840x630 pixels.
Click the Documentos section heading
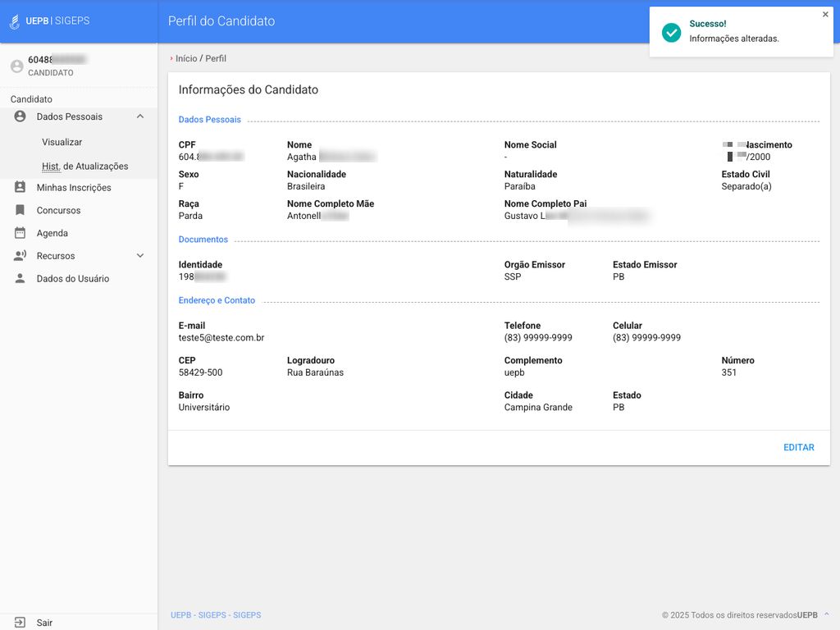(203, 240)
